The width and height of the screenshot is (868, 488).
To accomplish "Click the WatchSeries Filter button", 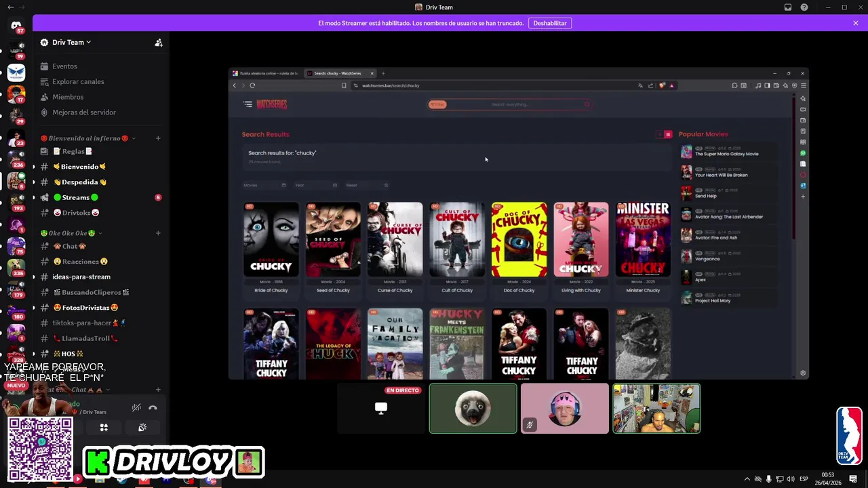I will coord(437,104).
